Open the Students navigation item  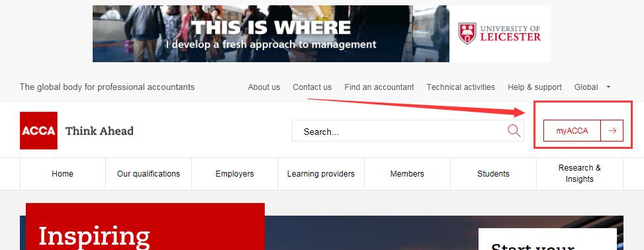(x=493, y=174)
